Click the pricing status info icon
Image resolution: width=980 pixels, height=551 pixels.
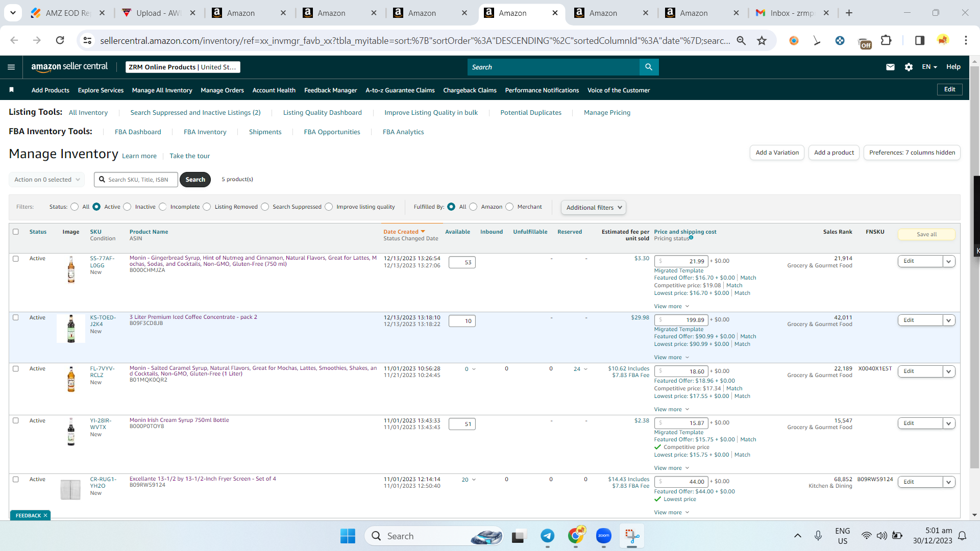(691, 237)
